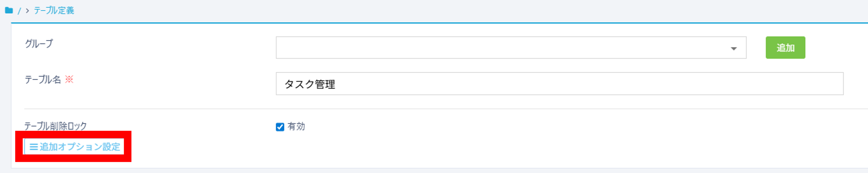868x173 pixels.
Task: Click the checkmark icon next to 有効
Action: point(280,127)
